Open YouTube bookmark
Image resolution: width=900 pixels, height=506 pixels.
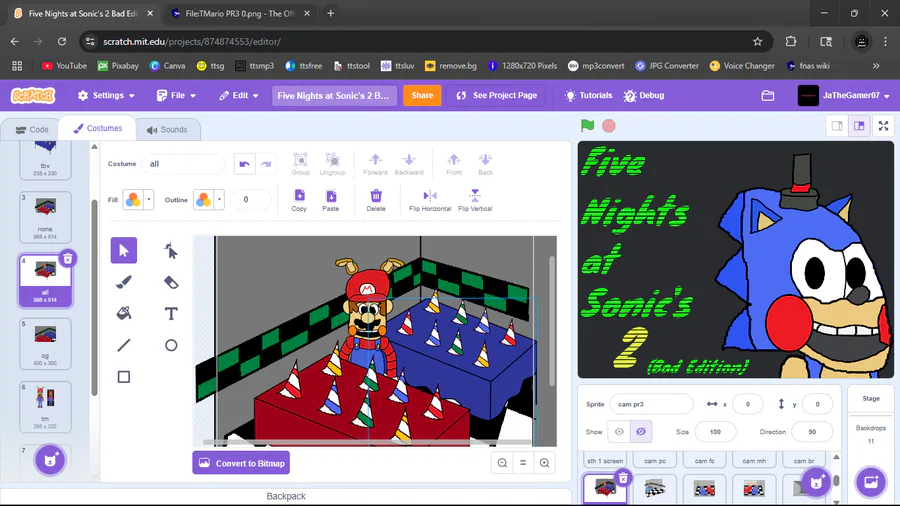tap(64, 66)
